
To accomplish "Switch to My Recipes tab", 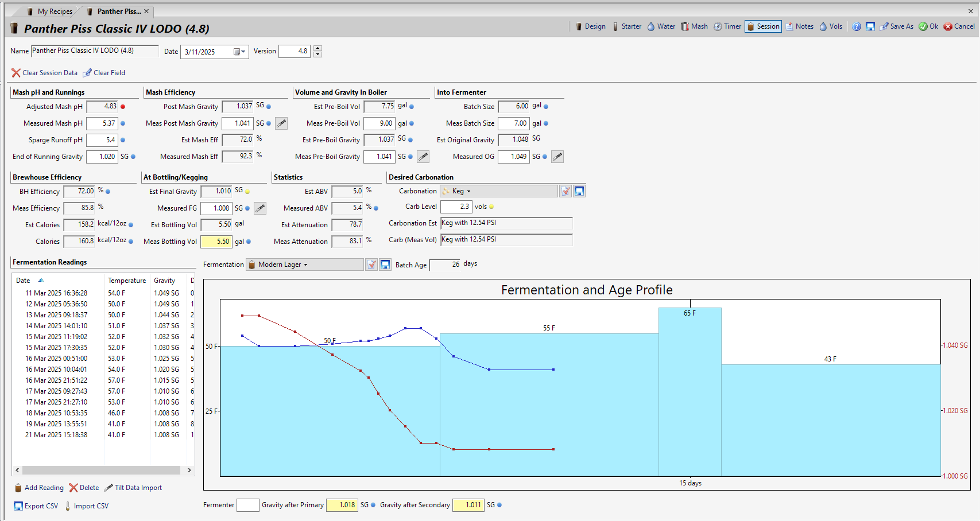I will click(50, 11).
